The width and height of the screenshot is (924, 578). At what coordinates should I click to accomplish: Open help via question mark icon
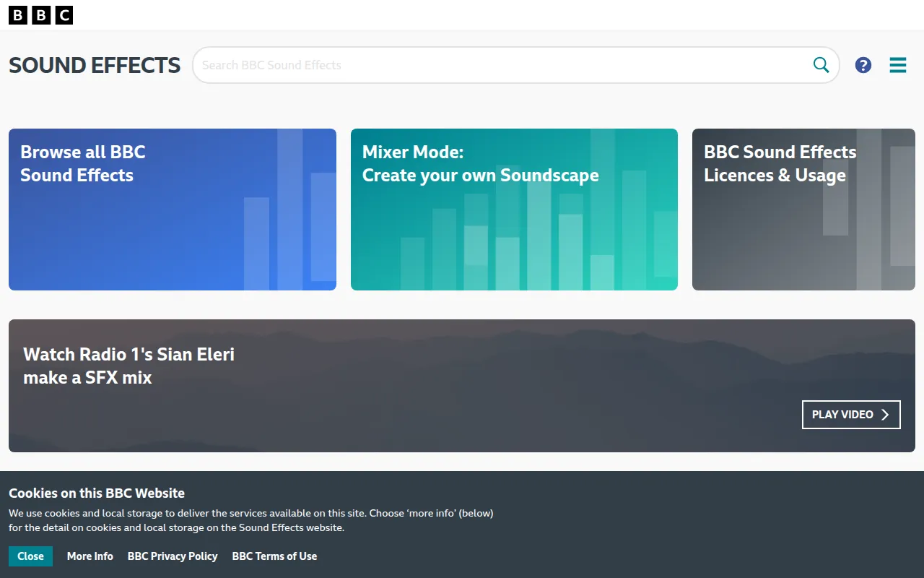(x=863, y=65)
